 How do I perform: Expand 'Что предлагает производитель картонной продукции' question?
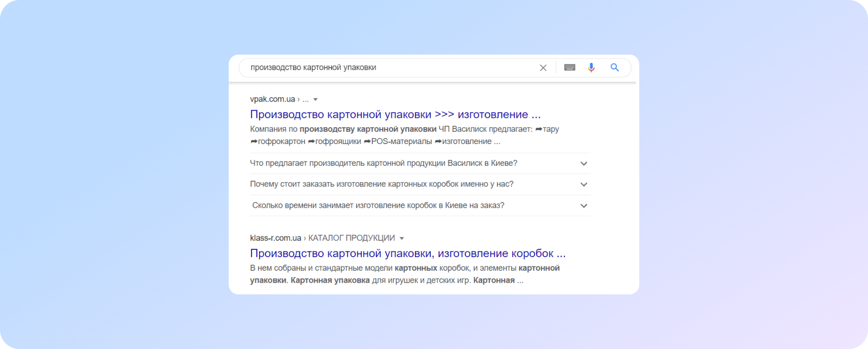[x=420, y=163]
